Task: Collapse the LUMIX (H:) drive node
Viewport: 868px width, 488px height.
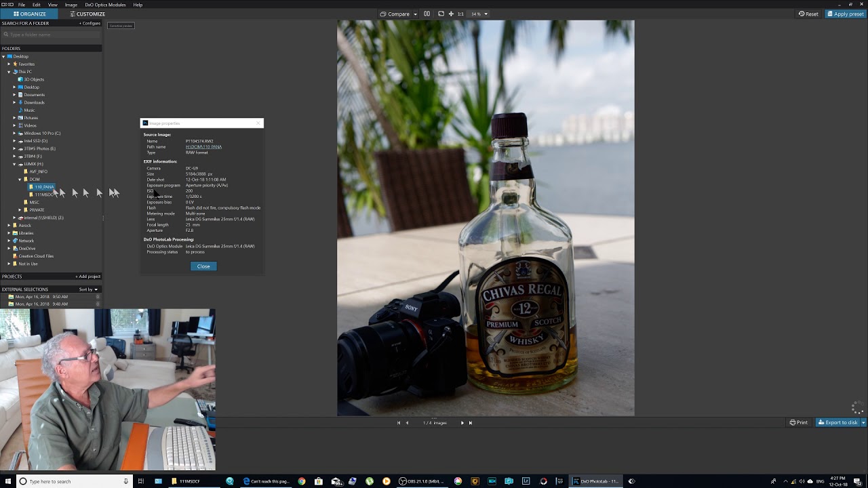Action: pyautogui.click(x=14, y=164)
